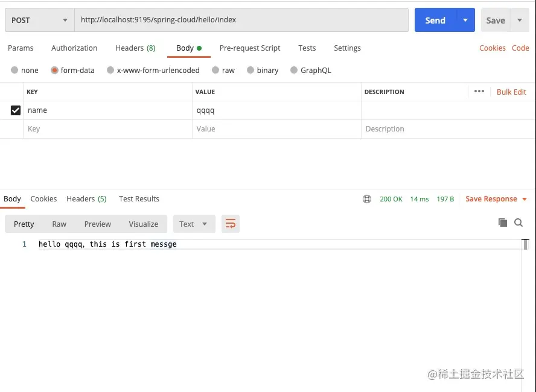Switch response view to Pretty

point(24,224)
